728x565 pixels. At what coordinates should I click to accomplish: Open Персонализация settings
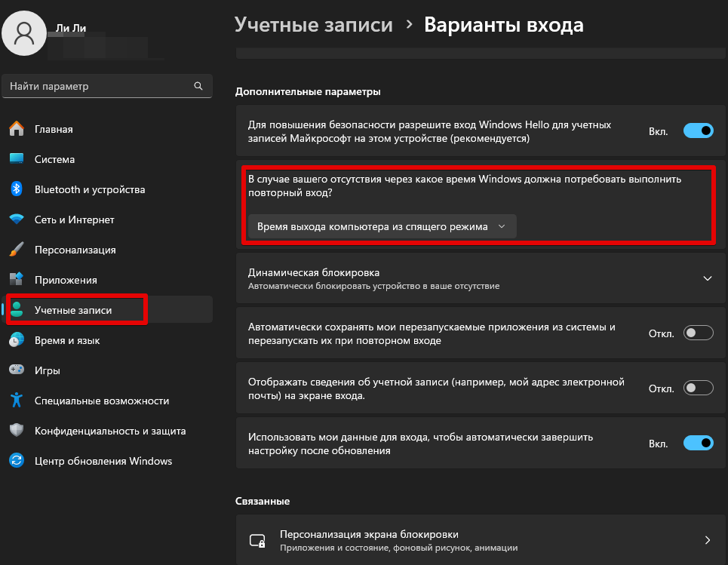coord(75,250)
